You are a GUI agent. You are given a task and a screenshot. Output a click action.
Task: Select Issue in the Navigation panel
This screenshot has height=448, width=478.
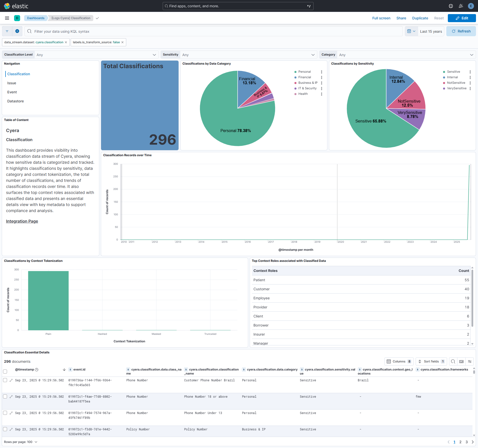[12, 83]
